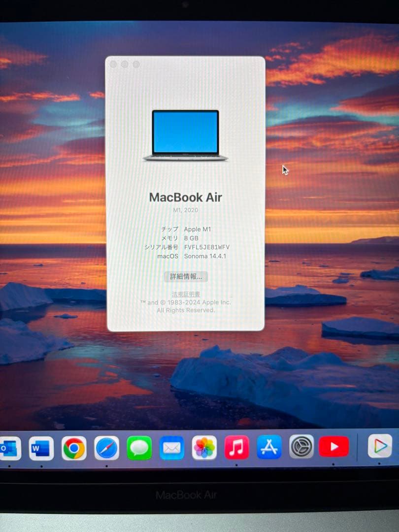Launch the Photos app
Screen dimensions: 399x532
205,447
